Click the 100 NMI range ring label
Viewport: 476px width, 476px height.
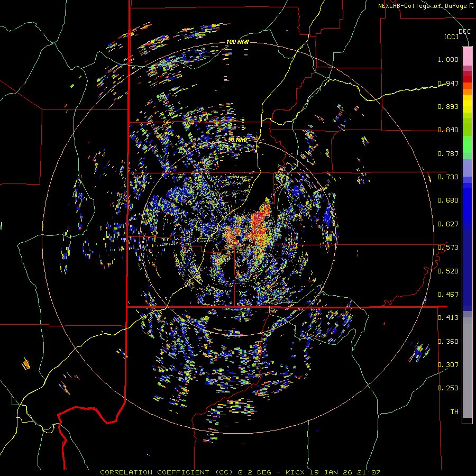pos(237,42)
